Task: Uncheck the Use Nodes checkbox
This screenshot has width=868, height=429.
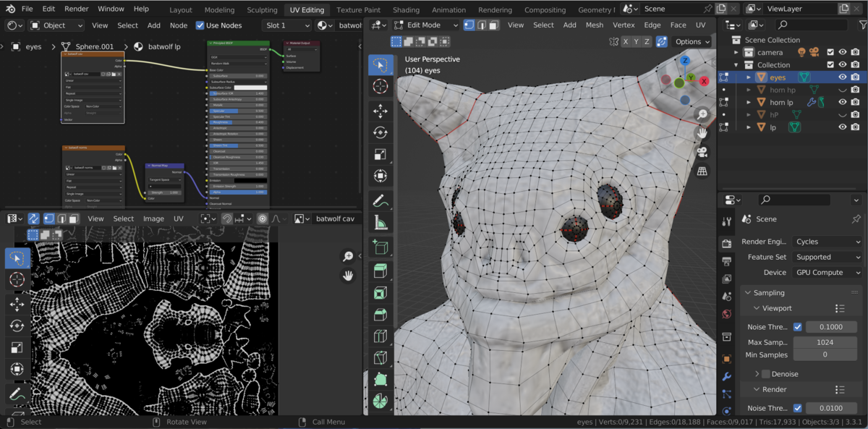Action: click(200, 25)
